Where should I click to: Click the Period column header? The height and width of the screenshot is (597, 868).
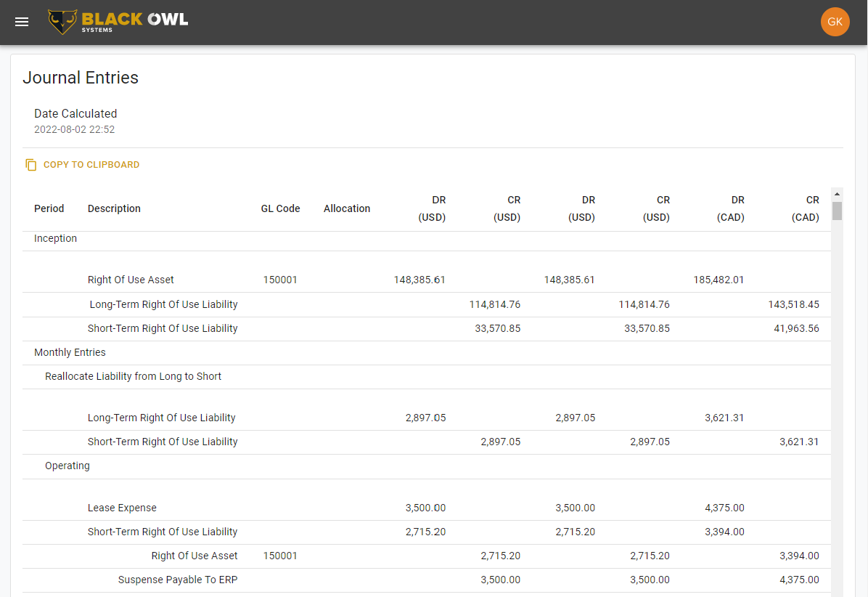[x=49, y=208]
